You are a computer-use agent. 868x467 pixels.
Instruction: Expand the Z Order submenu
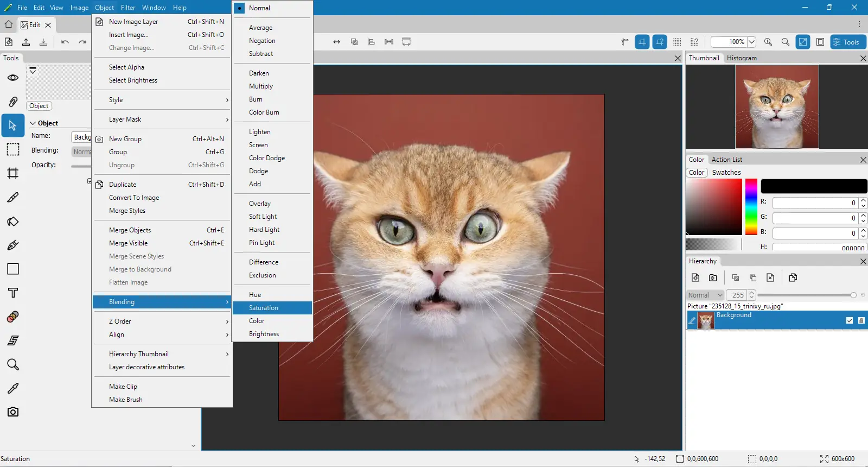pyautogui.click(x=162, y=321)
